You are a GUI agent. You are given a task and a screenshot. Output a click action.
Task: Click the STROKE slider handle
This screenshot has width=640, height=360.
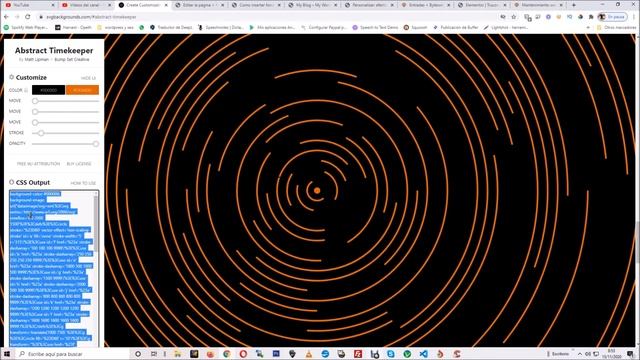(x=41, y=133)
